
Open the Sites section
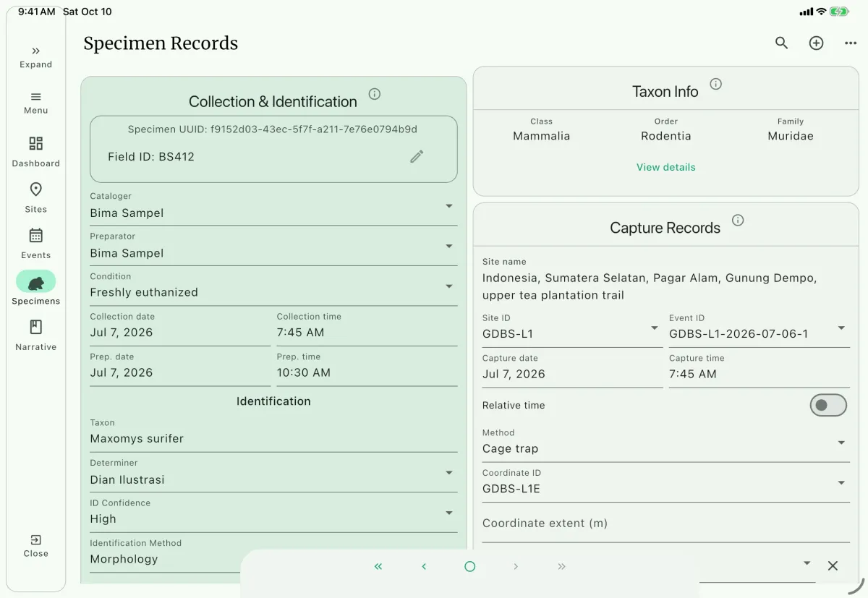[x=35, y=197]
